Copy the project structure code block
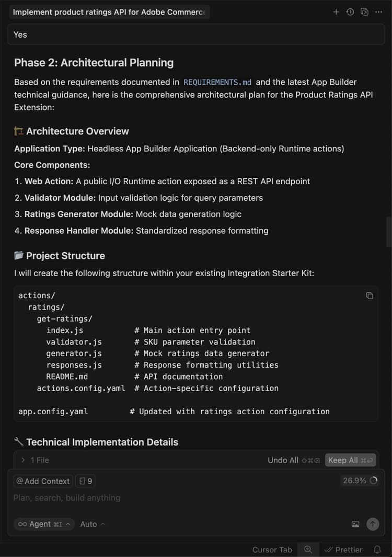Viewport: 392px width, 557px height. (x=370, y=295)
